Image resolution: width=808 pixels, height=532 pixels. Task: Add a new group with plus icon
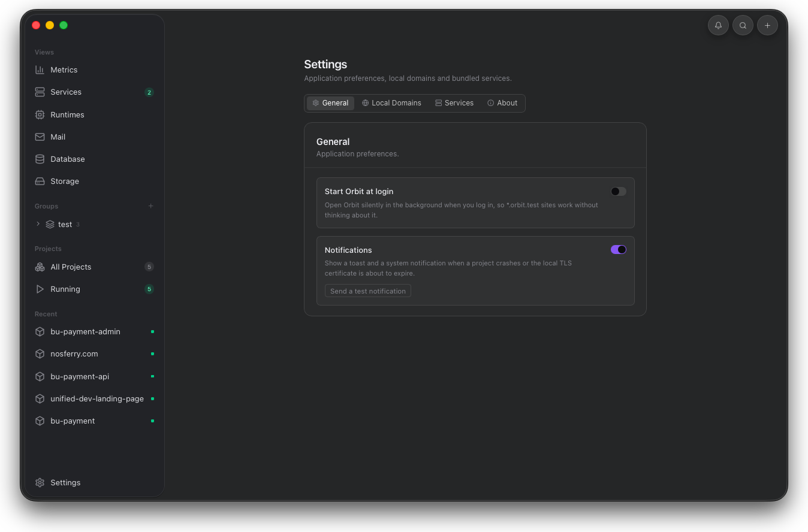click(x=150, y=206)
